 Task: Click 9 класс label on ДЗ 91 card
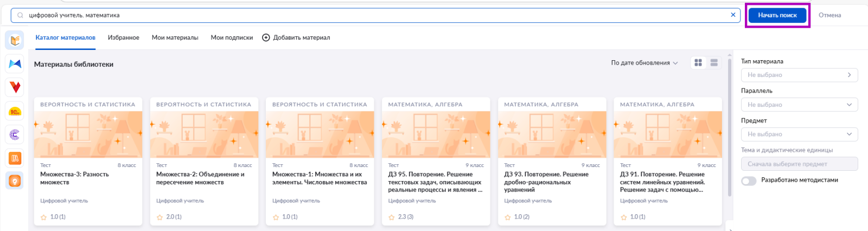pyautogui.click(x=706, y=165)
